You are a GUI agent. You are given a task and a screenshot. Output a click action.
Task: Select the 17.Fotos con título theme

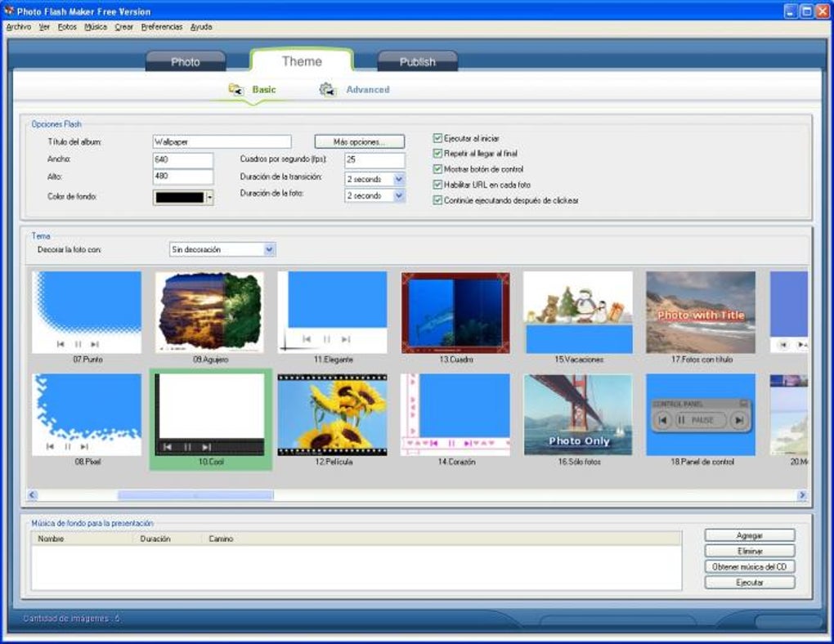(700, 311)
